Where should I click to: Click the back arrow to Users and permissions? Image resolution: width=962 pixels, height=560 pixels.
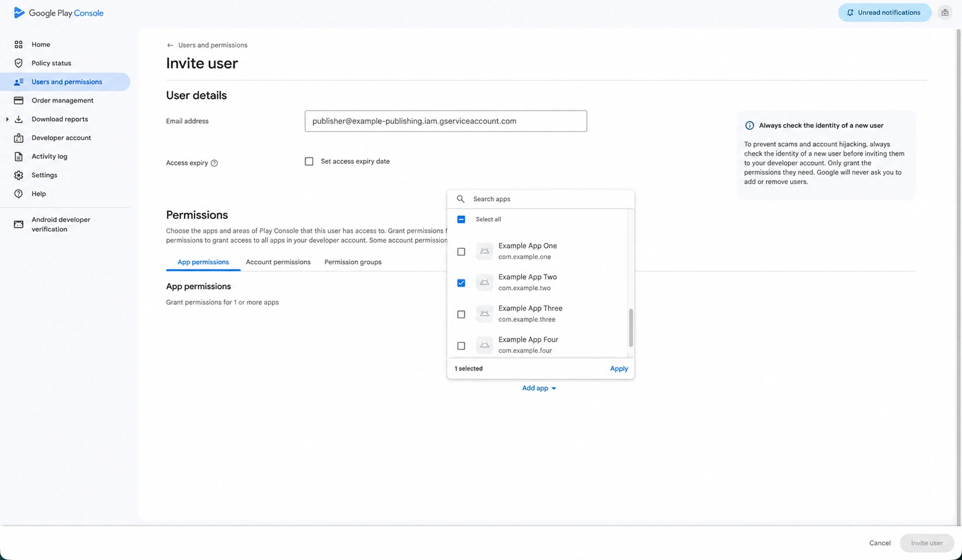pos(170,45)
